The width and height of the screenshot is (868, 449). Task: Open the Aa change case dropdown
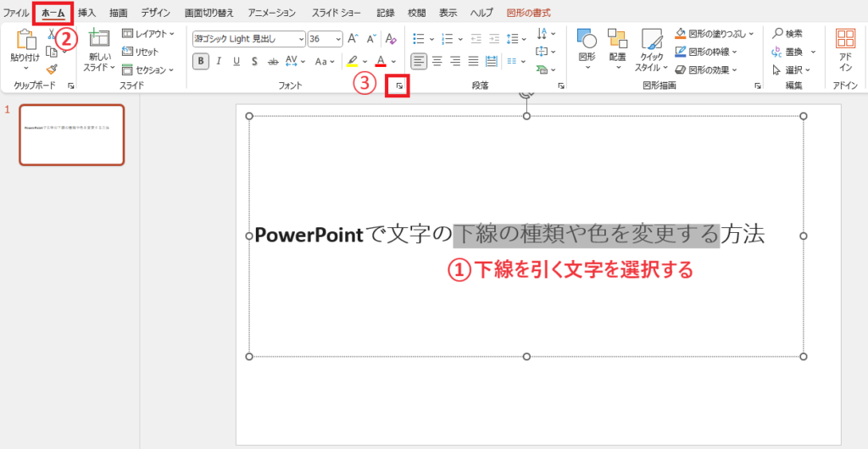pos(325,61)
